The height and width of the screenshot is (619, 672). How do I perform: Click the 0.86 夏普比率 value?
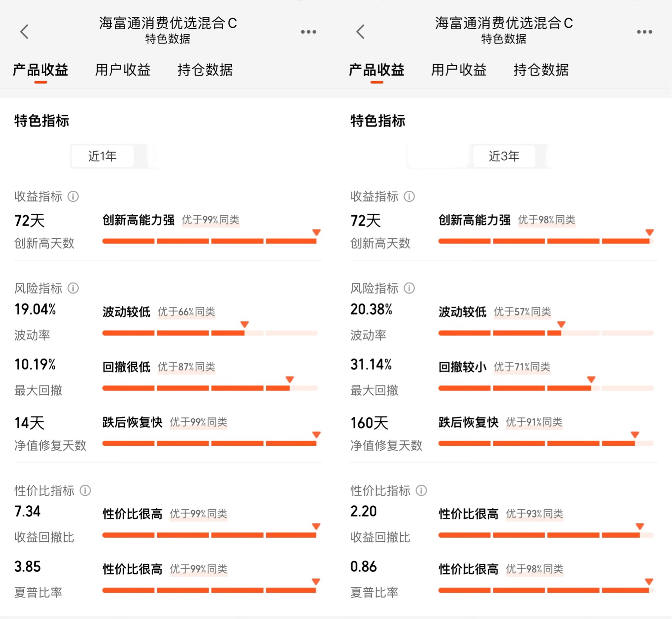pyautogui.click(x=363, y=567)
